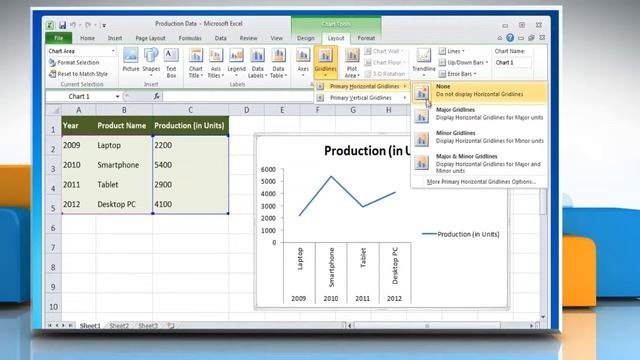
Task: Click the chart legend Production (in Units)
Action: coord(460,234)
